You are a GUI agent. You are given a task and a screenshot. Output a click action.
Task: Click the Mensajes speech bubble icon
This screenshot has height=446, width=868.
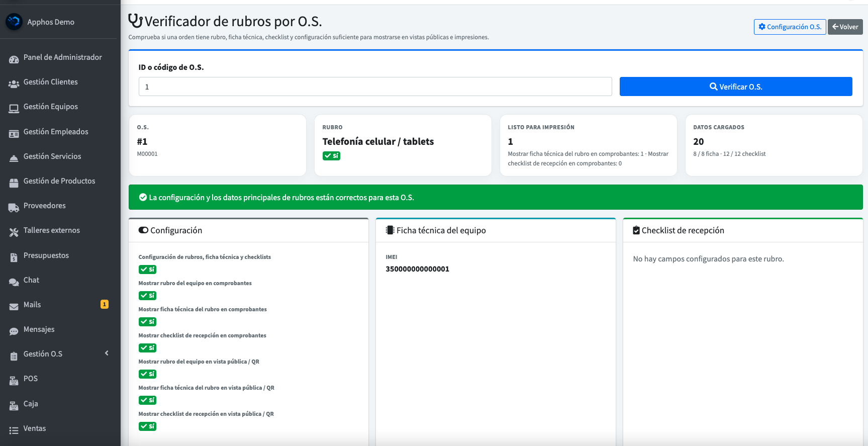[14, 331]
